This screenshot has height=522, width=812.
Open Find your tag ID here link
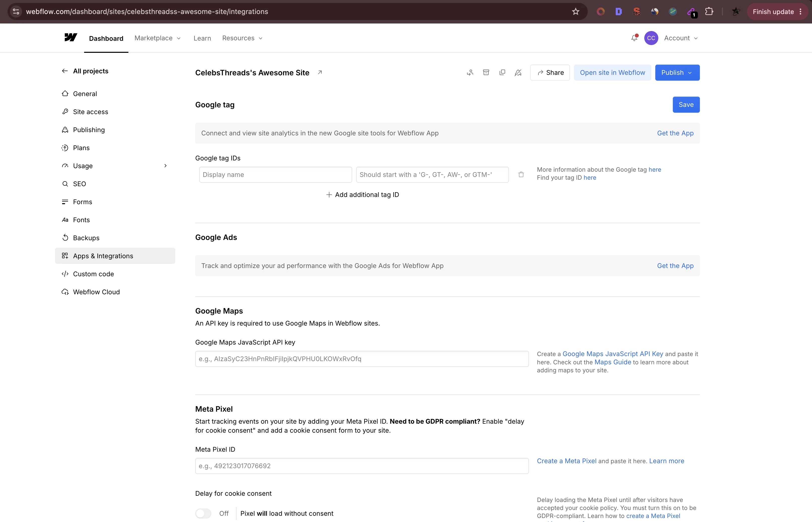pyautogui.click(x=589, y=178)
